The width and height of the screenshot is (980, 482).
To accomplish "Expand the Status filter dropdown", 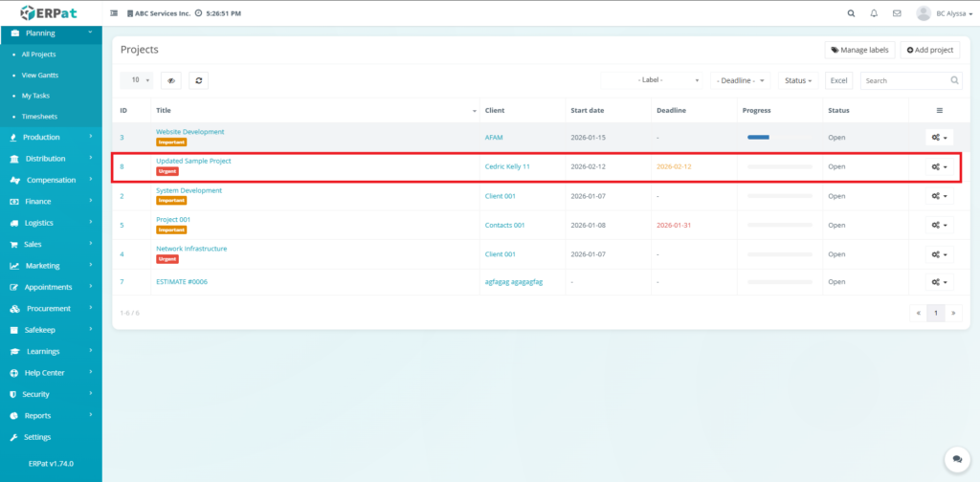I will (x=798, y=81).
